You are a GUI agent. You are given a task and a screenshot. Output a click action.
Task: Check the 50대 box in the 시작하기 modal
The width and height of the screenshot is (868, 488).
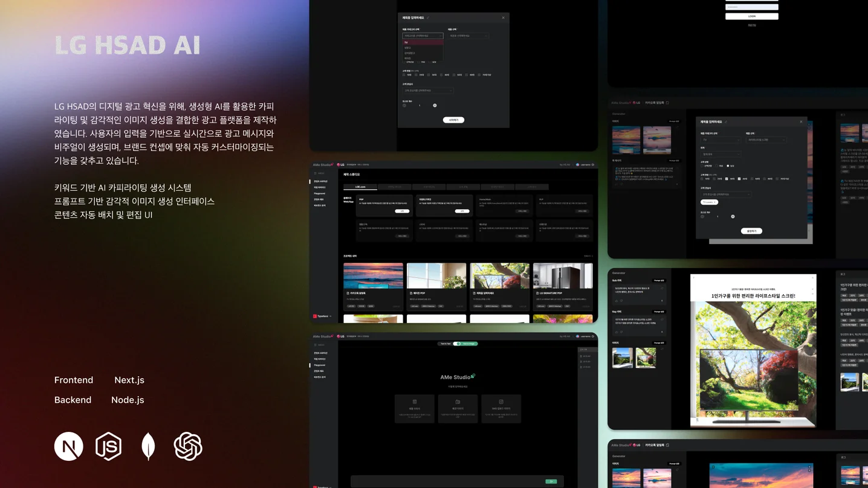pos(454,75)
